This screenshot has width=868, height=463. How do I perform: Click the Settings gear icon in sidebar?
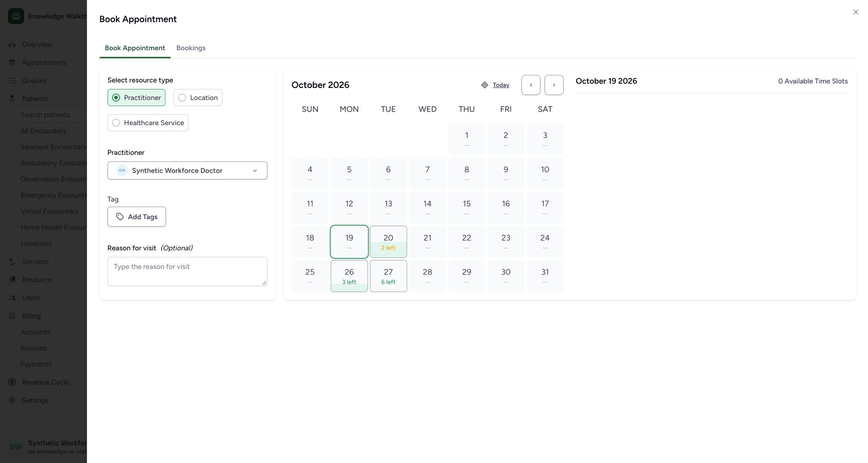(x=12, y=400)
